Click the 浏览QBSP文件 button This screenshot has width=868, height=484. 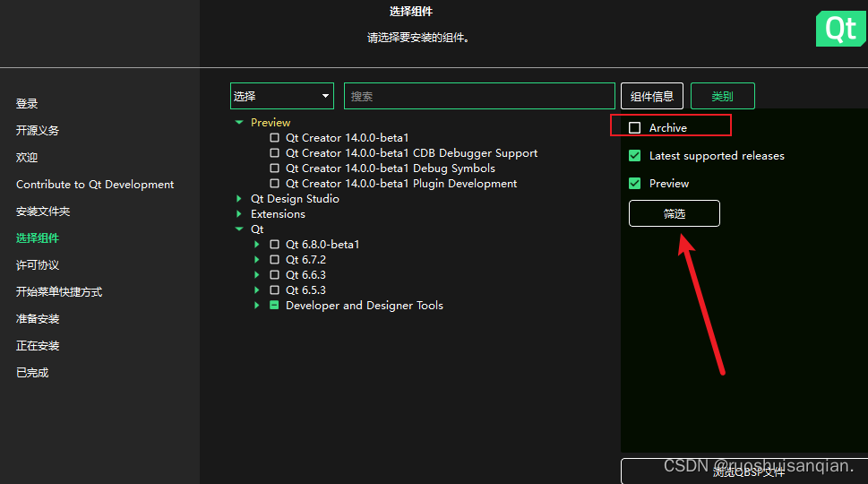click(x=744, y=471)
